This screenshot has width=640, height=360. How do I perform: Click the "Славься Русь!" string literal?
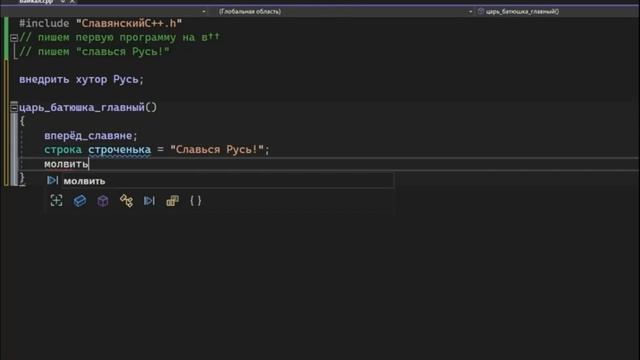tap(217, 150)
